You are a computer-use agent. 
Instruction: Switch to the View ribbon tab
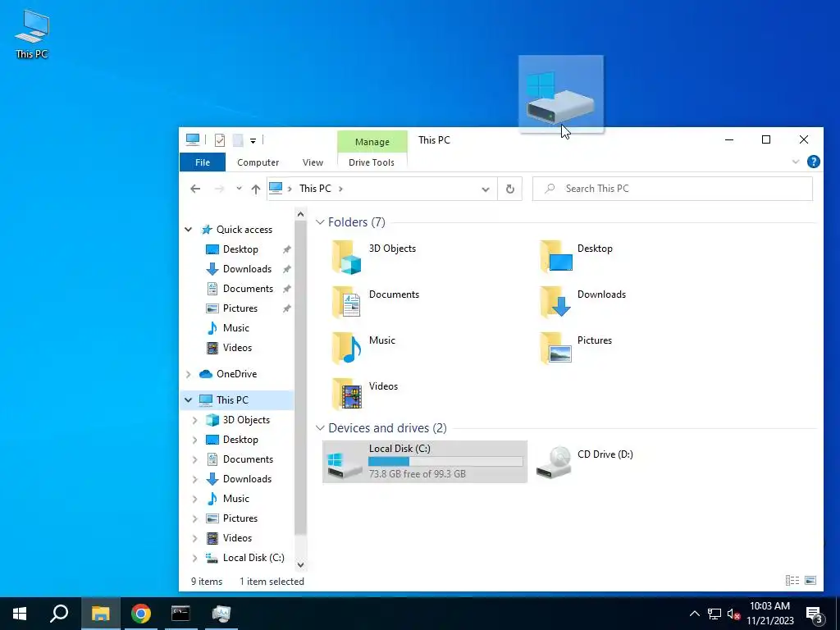[313, 162]
